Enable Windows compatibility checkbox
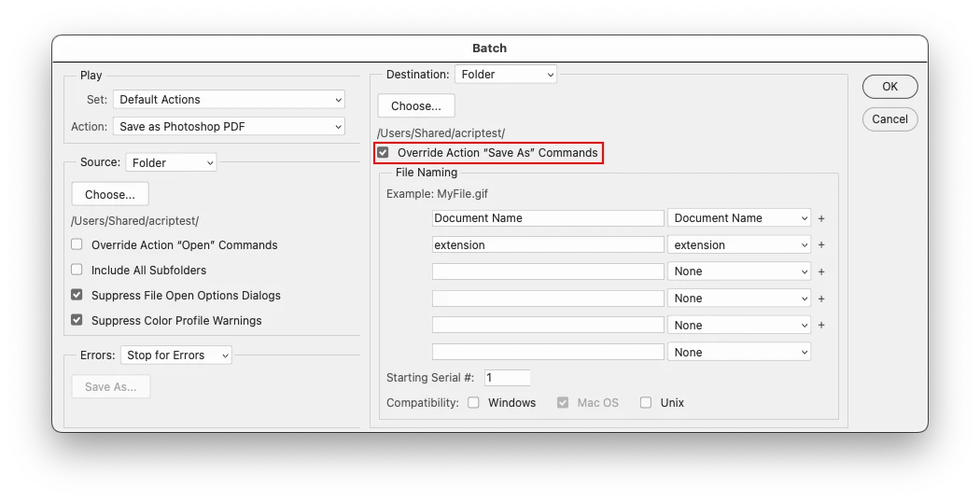980x501 pixels. 474,402
